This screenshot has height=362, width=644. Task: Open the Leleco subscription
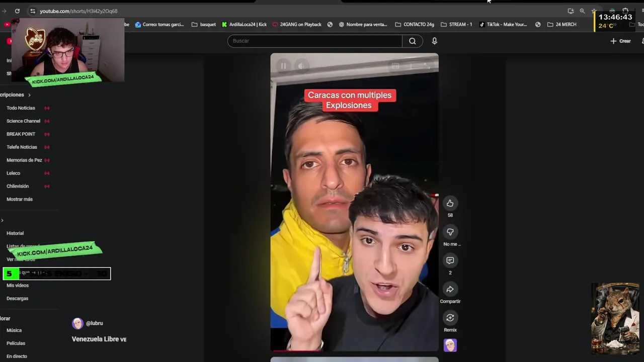(x=13, y=173)
